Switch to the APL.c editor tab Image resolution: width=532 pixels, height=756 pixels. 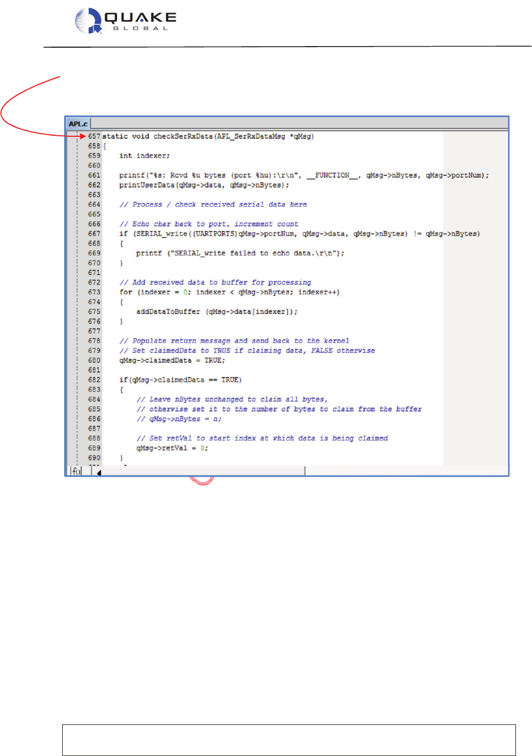click(78, 124)
